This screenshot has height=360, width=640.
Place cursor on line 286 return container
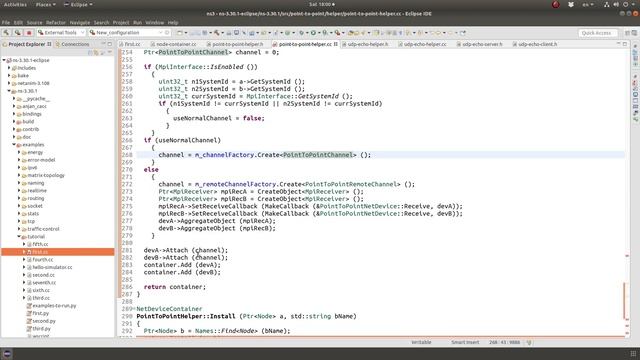[x=175, y=287]
